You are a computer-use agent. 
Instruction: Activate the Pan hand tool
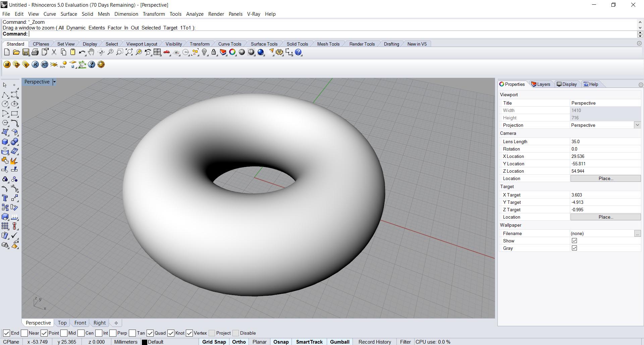[91, 52]
